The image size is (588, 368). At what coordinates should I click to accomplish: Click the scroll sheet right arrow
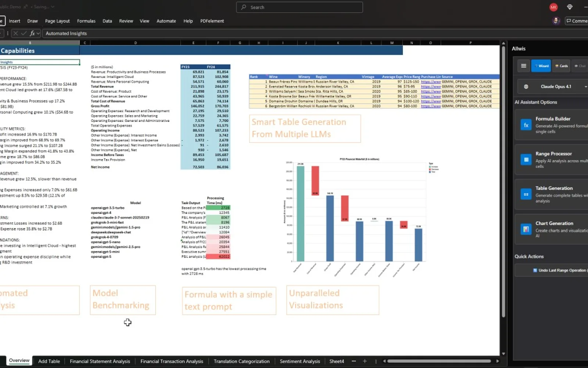498,361
